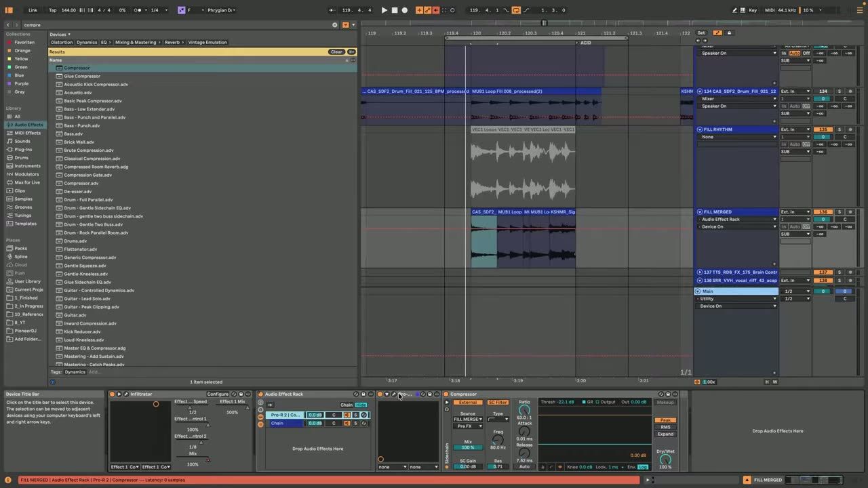Select Glue Compressor in results
Screen dimensions: 868x488
click(82, 76)
